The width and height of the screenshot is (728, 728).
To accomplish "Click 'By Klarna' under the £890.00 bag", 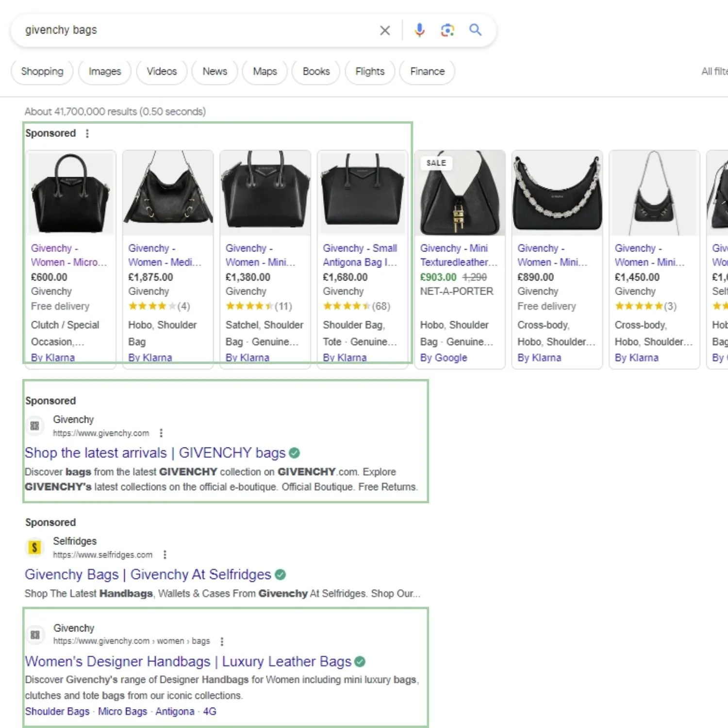I will pos(539,358).
